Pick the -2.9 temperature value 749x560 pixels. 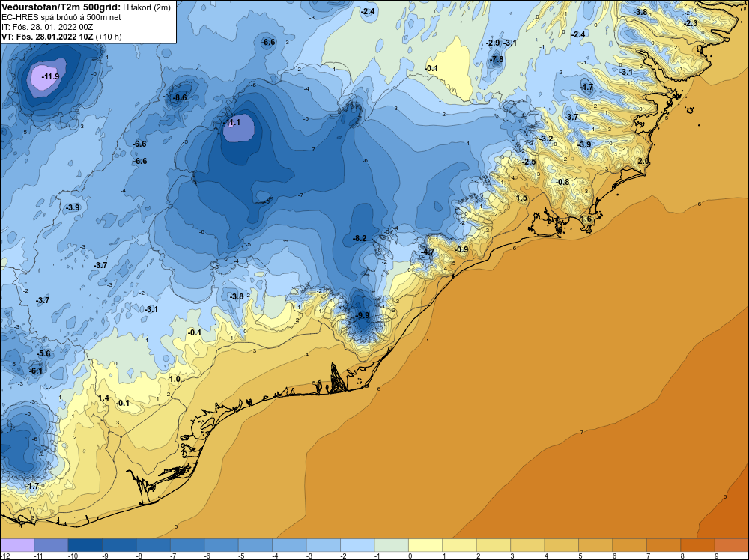click(x=493, y=43)
